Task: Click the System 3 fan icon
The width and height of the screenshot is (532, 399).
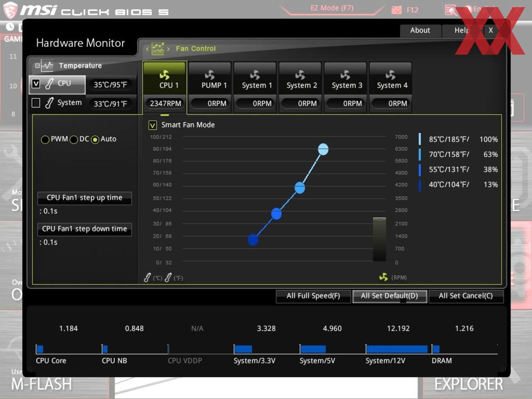Action: (345, 75)
